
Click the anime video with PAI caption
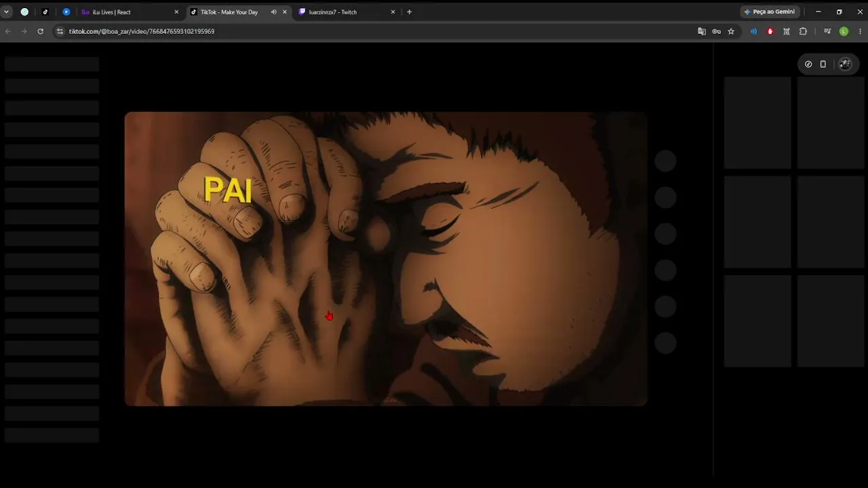pyautogui.click(x=386, y=259)
